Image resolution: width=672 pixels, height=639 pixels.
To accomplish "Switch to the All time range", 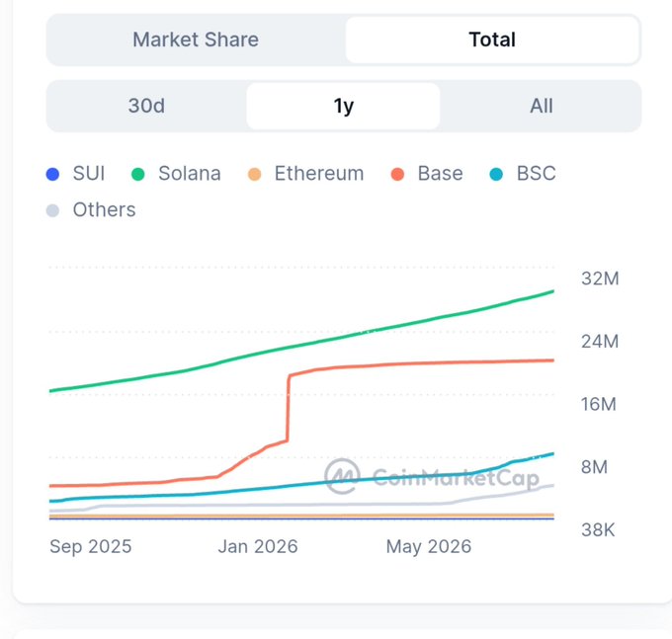I will pyautogui.click(x=541, y=106).
